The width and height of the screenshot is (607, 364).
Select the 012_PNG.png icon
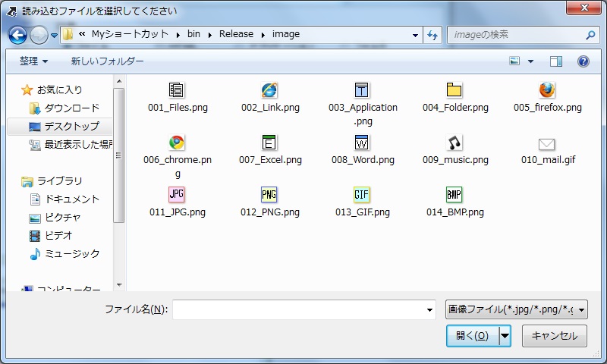click(269, 194)
